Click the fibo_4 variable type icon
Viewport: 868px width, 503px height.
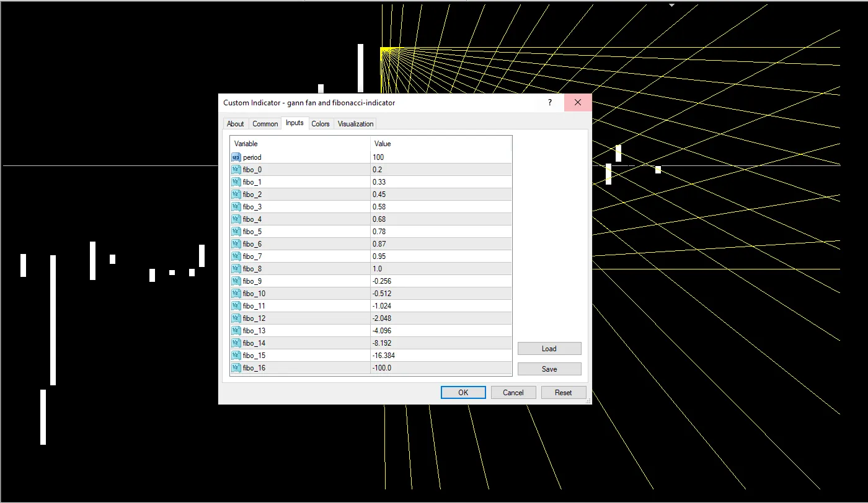tap(236, 219)
